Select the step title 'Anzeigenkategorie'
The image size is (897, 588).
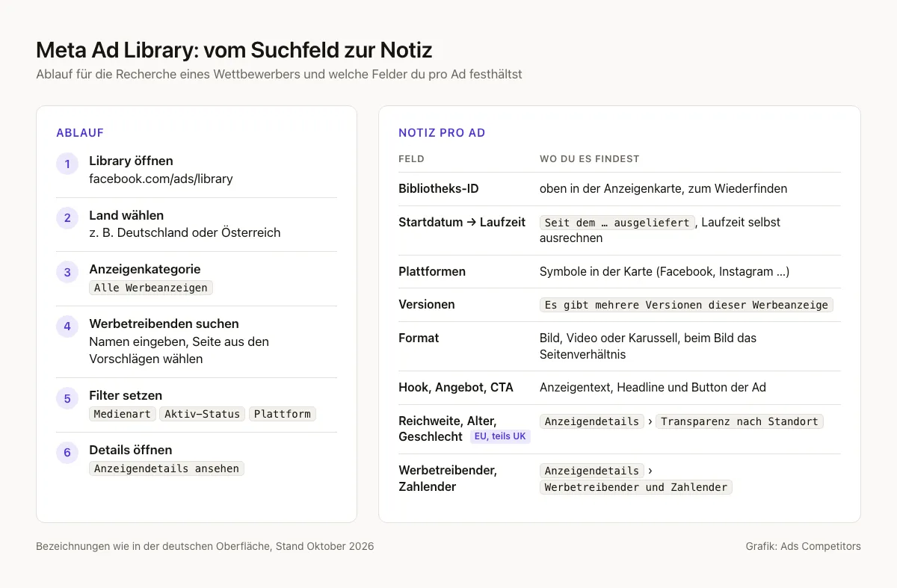pos(145,269)
